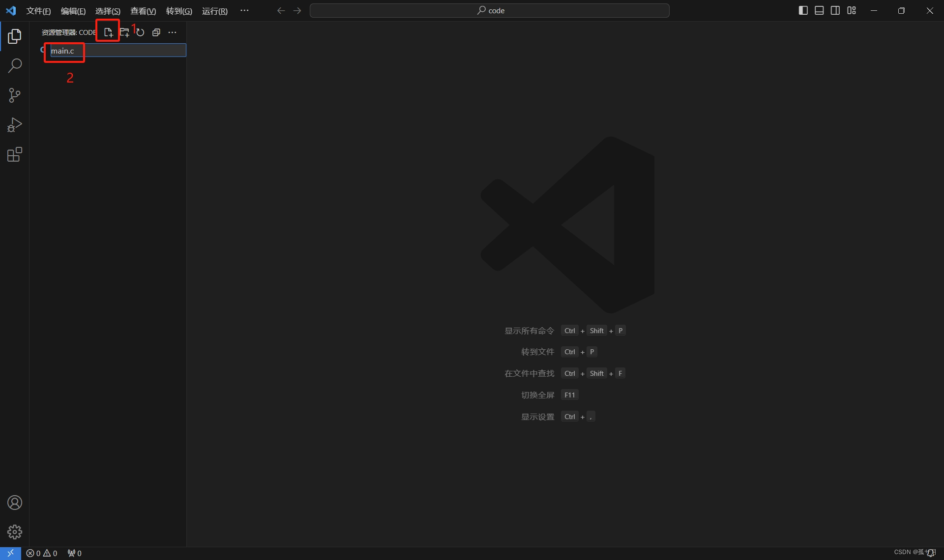
Task: Open the Source Control view
Action: [15, 95]
